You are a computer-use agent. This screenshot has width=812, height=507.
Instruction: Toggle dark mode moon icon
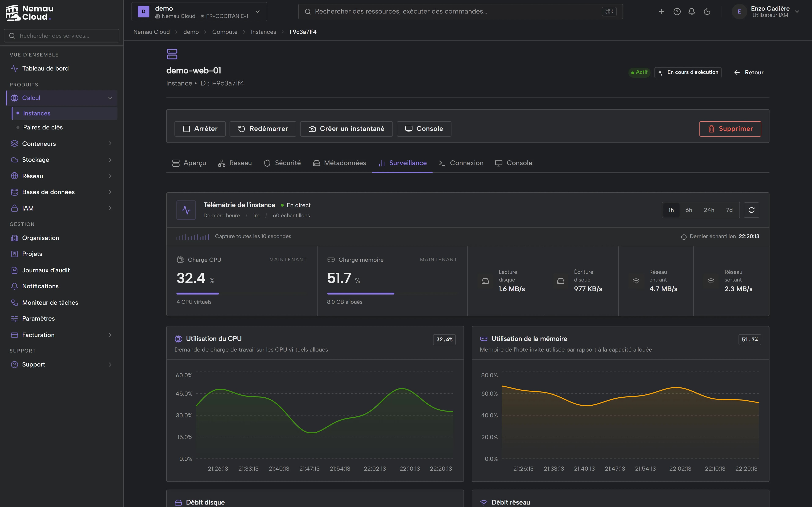(x=707, y=12)
